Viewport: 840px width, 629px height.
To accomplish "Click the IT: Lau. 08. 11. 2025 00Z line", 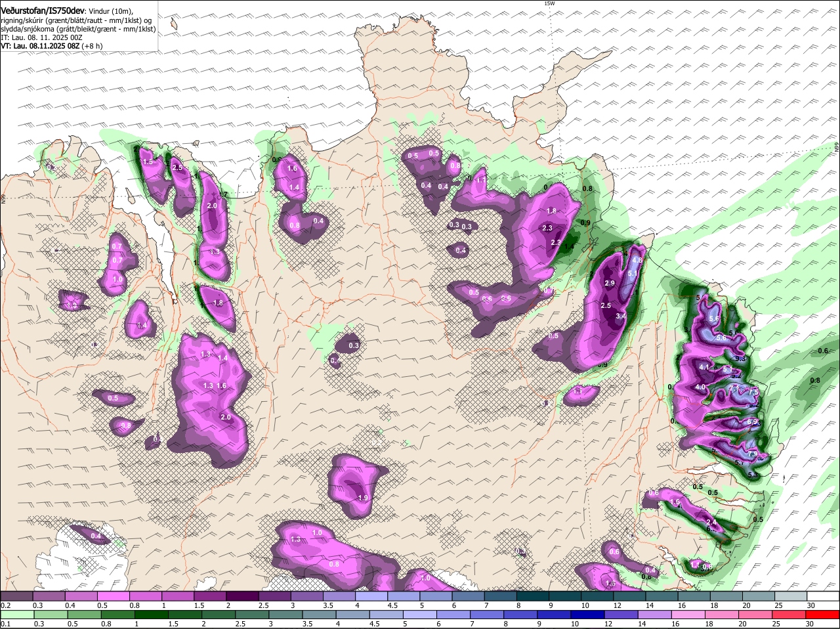I will coord(41,37).
